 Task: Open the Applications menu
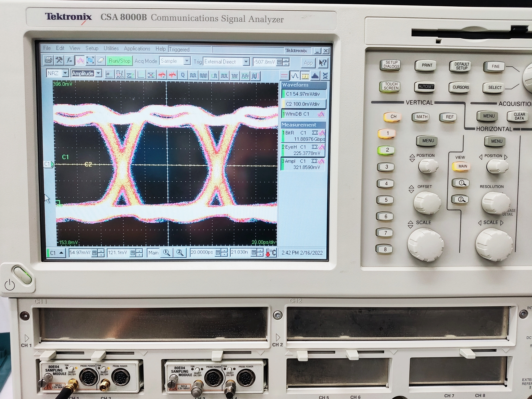(137, 49)
